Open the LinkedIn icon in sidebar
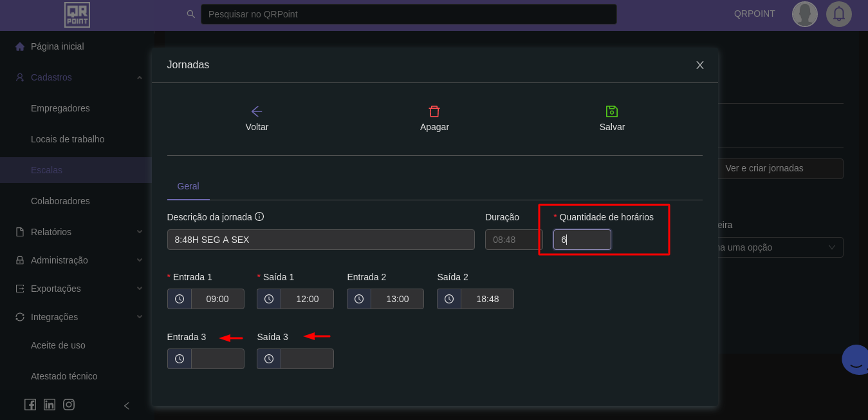 [x=50, y=405]
